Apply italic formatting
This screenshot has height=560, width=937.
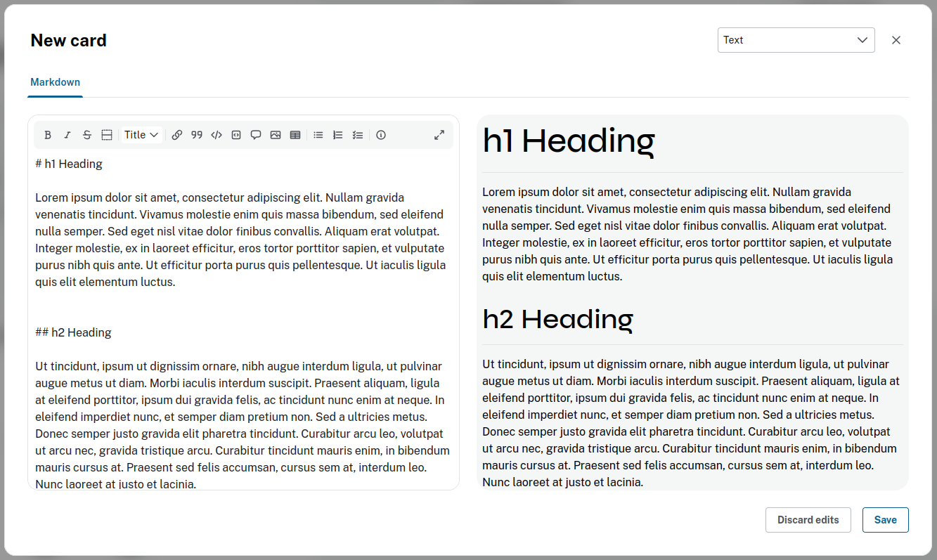pos(67,135)
